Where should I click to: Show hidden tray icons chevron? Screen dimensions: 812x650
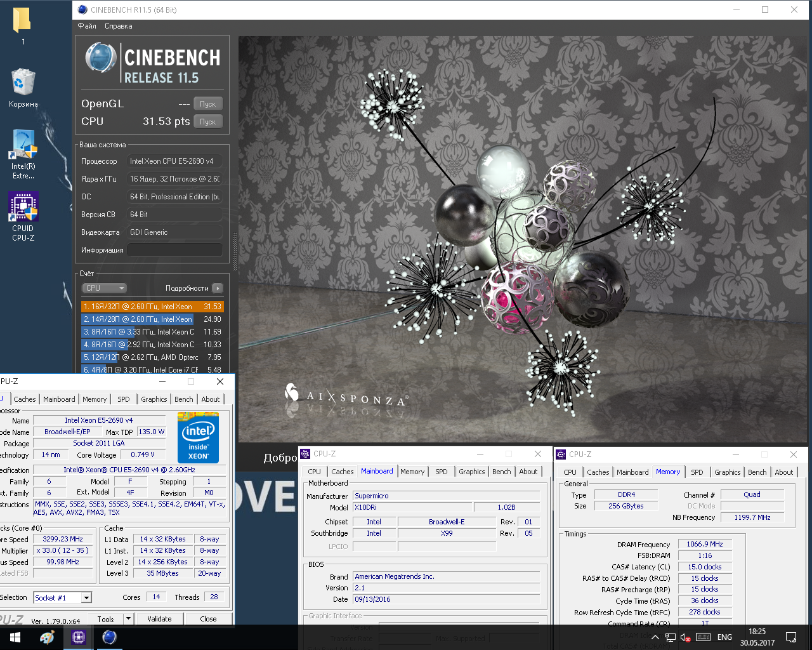coord(655,637)
